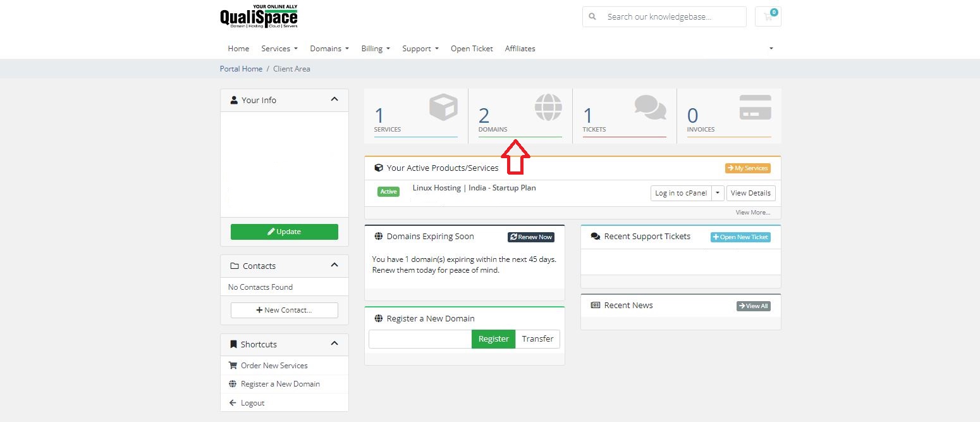Open the account dropdown at top right
980x422 pixels.
770,48
